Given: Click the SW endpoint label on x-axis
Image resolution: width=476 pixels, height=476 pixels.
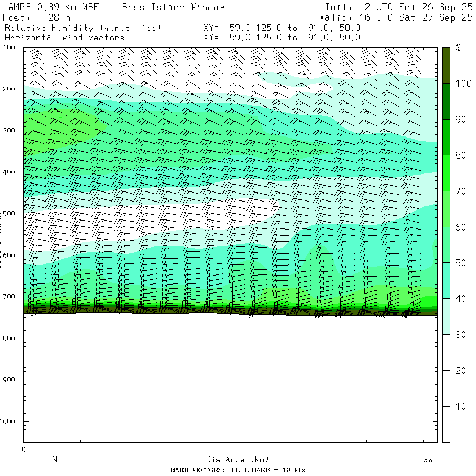Looking at the screenshot, I should 427,460.
